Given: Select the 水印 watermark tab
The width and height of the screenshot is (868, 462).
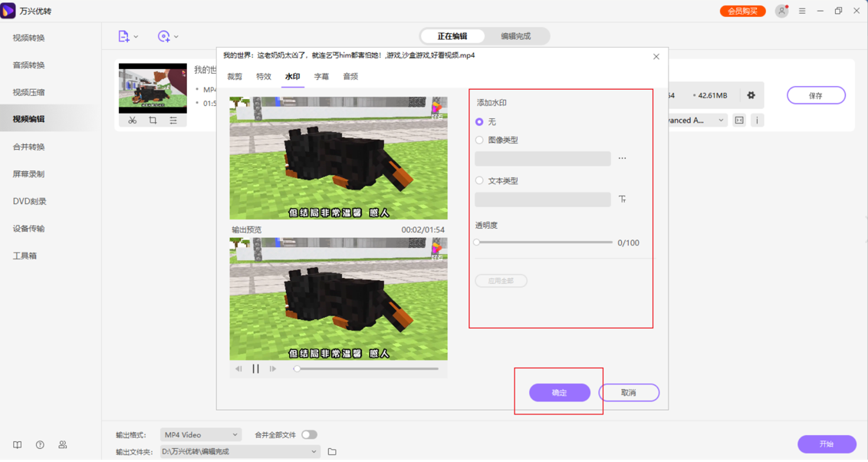Looking at the screenshot, I should (x=292, y=77).
